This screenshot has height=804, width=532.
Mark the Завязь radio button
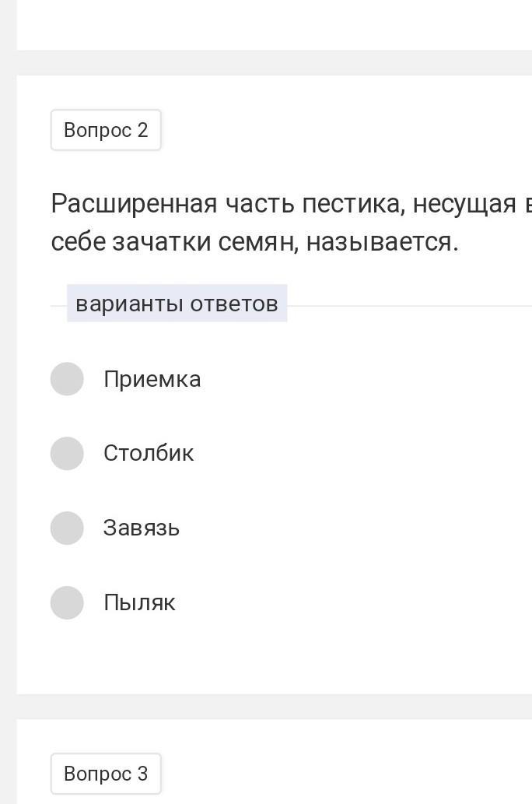(x=67, y=528)
